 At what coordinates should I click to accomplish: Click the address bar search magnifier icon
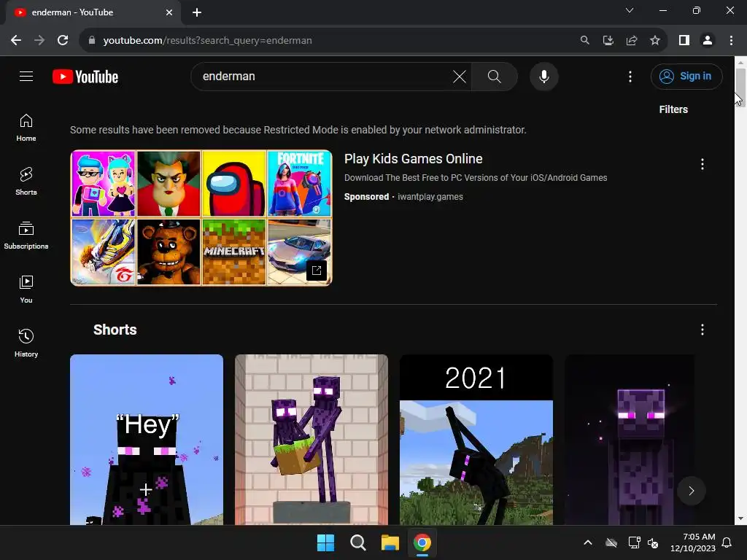click(x=584, y=41)
